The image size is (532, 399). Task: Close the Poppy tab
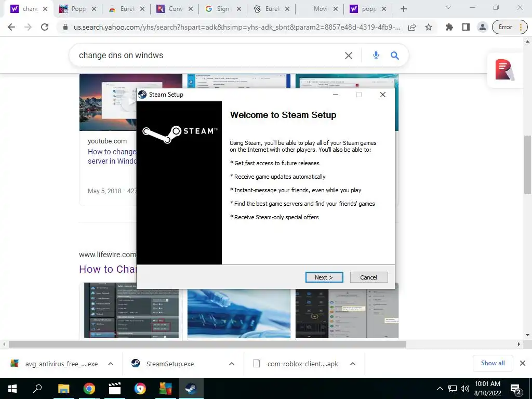[x=94, y=9]
